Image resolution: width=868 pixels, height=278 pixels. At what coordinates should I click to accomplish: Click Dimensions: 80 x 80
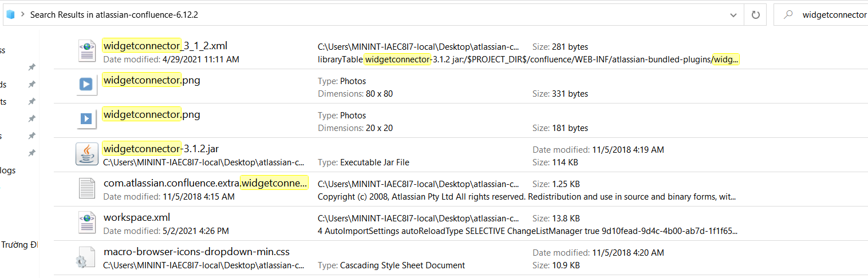point(355,94)
